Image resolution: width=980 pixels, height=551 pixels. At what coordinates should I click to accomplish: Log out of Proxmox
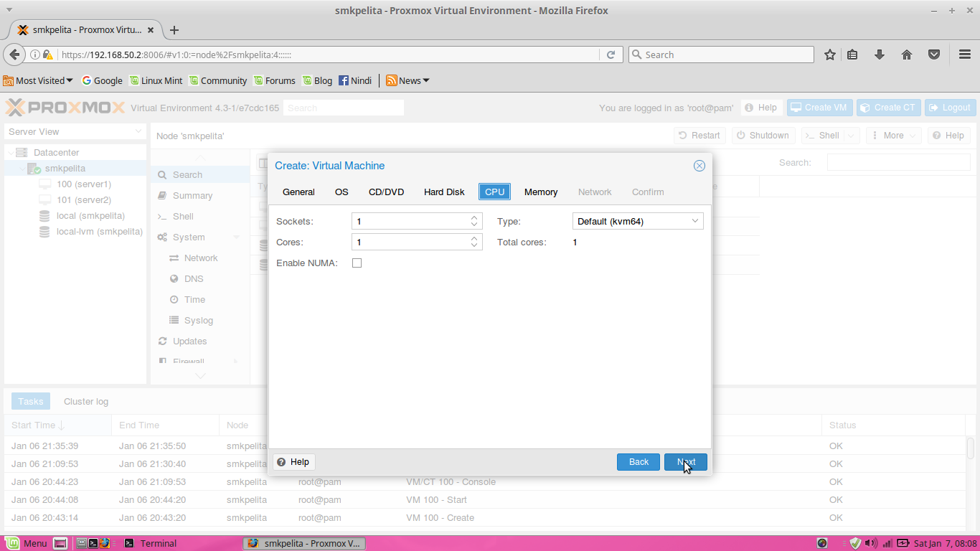(950, 108)
